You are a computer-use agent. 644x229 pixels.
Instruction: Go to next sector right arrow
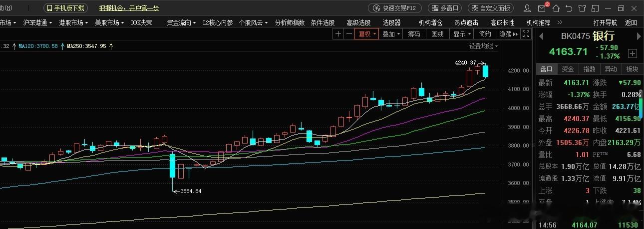[638, 36]
